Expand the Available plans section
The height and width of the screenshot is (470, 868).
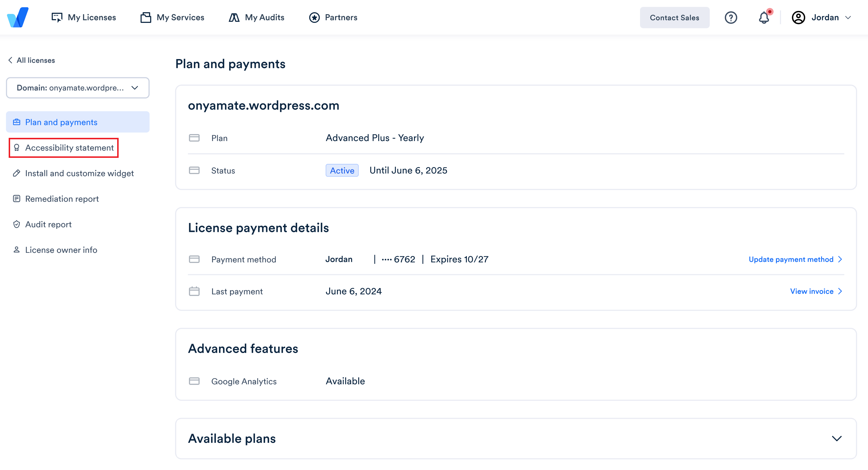[837, 438]
